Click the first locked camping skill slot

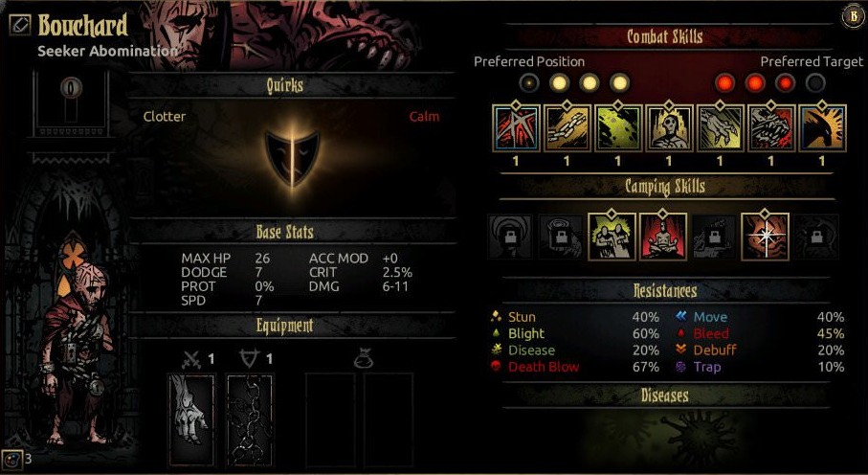510,237
